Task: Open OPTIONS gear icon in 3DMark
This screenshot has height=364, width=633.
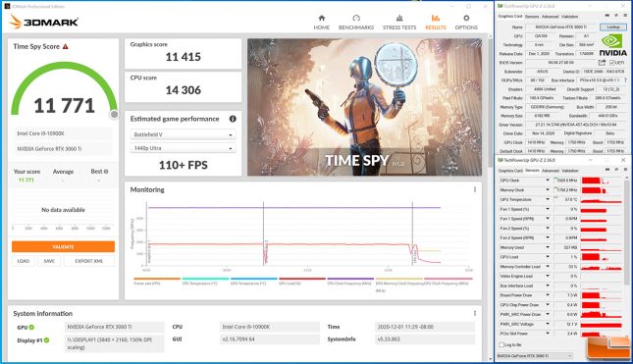Action: 466,19
